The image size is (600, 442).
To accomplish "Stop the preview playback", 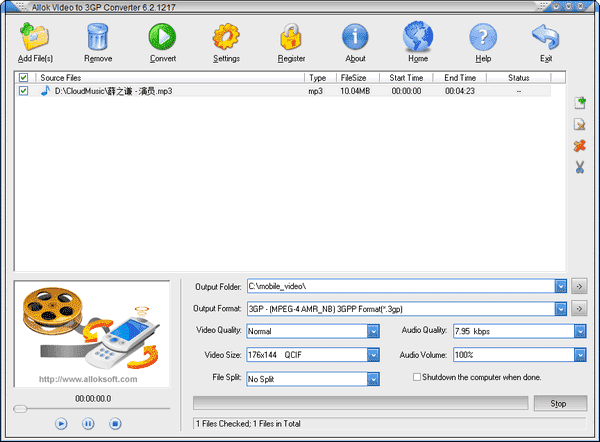I will [115, 424].
